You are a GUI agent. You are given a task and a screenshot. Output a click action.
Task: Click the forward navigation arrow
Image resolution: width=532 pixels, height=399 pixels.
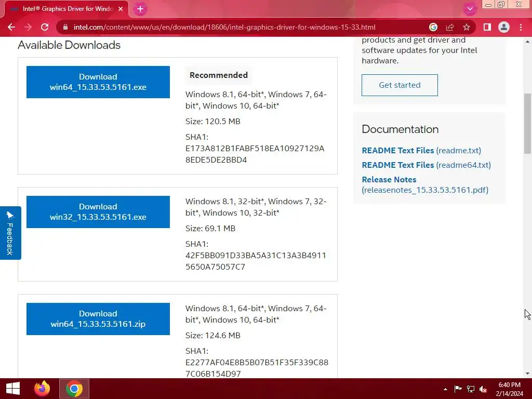pos(28,27)
